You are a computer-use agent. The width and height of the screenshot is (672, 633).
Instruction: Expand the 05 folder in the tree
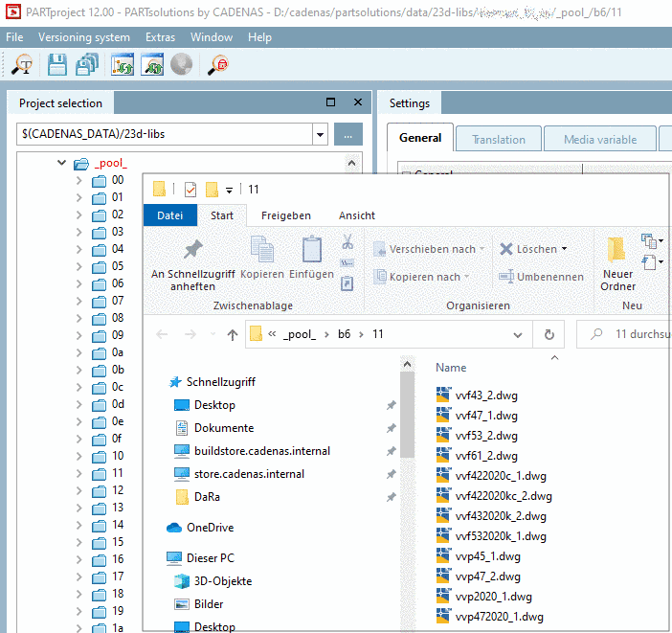pos(78,266)
